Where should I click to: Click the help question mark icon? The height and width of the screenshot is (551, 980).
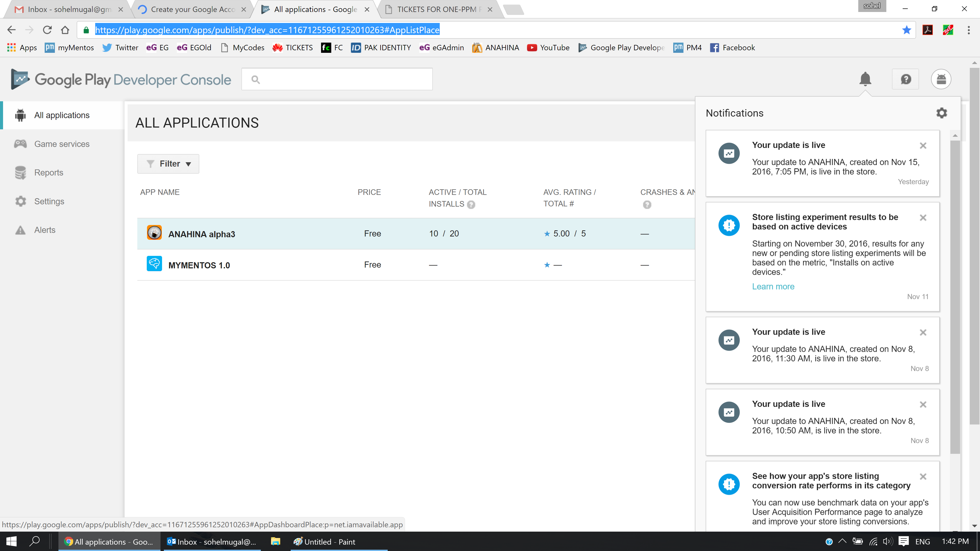906,79
